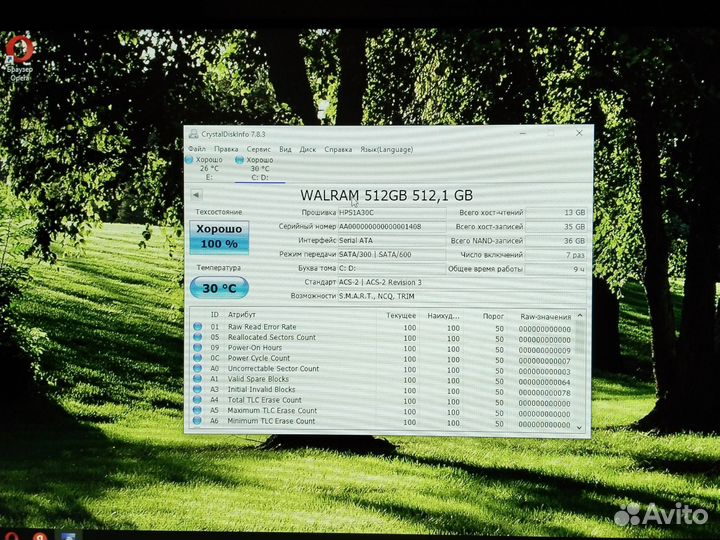Click power-on count value 7 раз

(x=556, y=255)
